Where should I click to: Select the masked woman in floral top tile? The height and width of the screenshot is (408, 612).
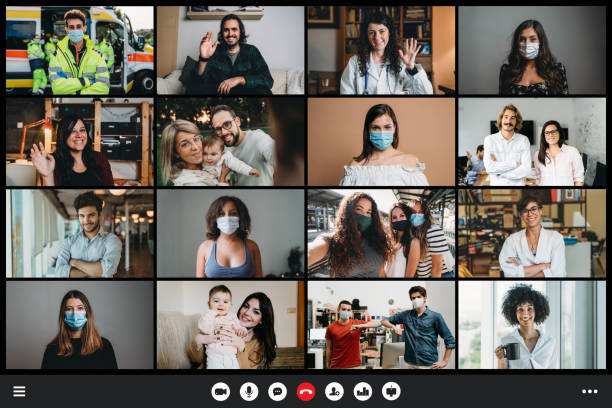pos(532,50)
